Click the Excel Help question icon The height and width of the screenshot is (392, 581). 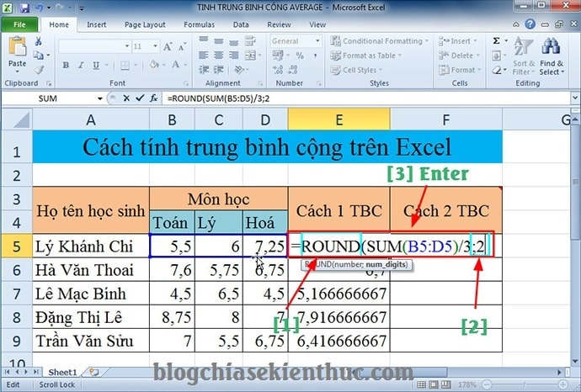coord(530,24)
